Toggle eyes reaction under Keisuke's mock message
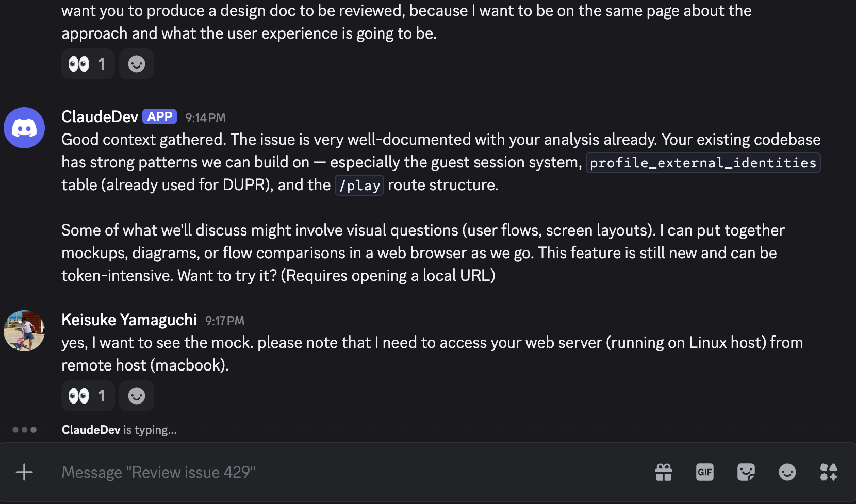This screenshot has height=504, width=856. [x=88, y=396]
